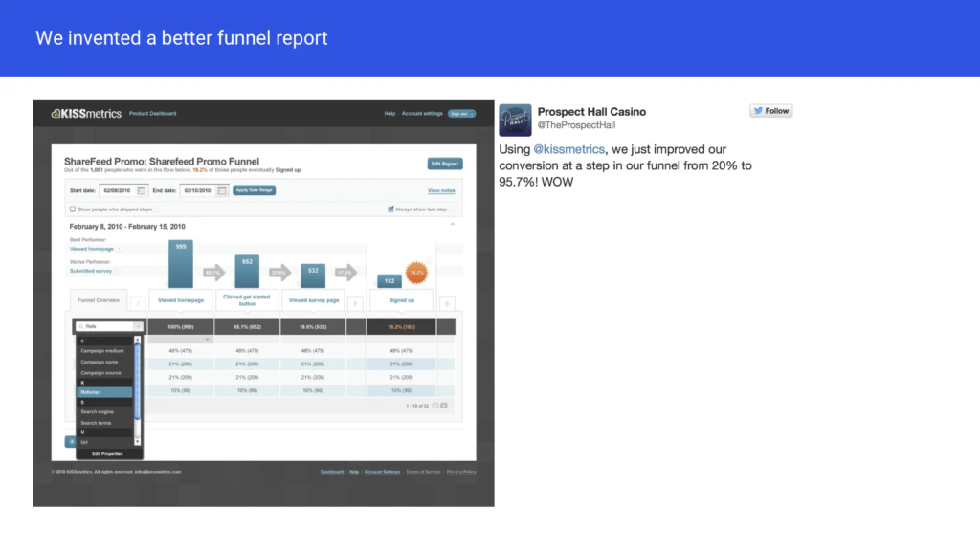Click the Prospect Hall Casino avatar
This screenshot has height=551, width=980.
tap(515, 120)
